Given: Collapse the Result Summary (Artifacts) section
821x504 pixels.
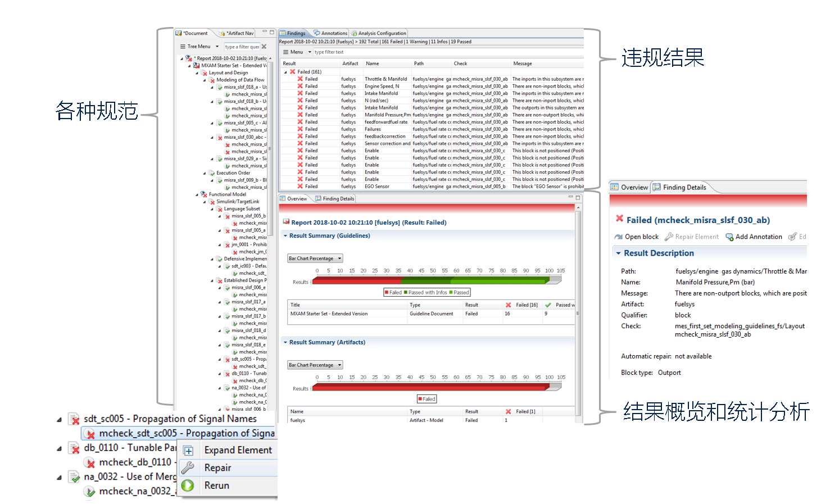Looking at the screenshot, I should click(x=285, y=342).
